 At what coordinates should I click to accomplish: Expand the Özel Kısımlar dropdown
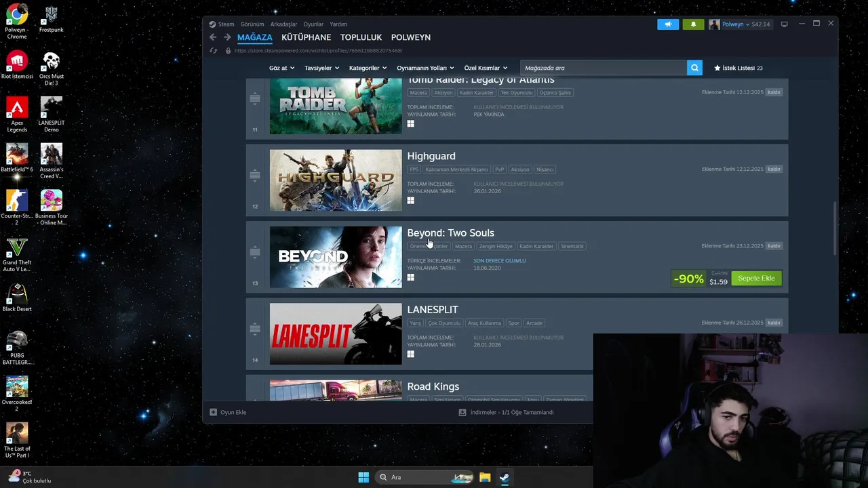[486, 68]
